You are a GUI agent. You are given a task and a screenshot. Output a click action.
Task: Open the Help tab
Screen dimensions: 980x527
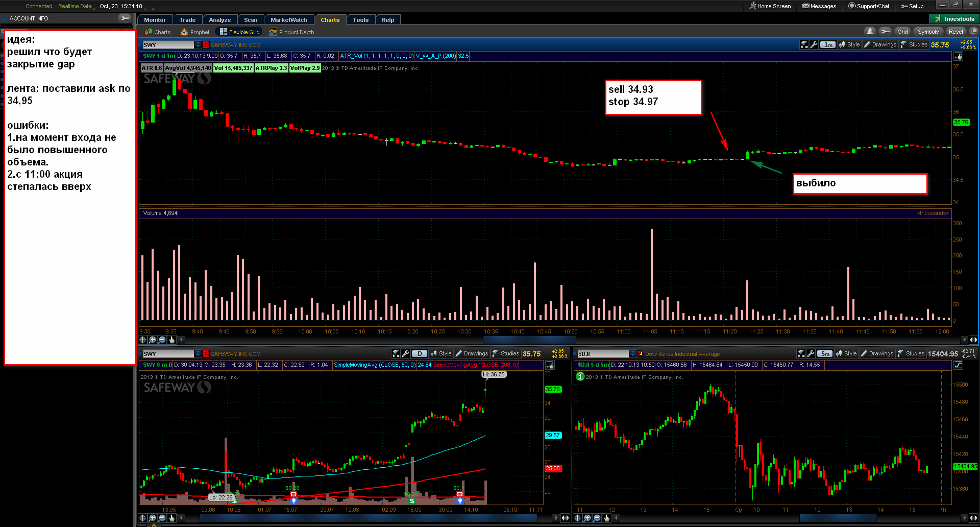pos(388,20)
